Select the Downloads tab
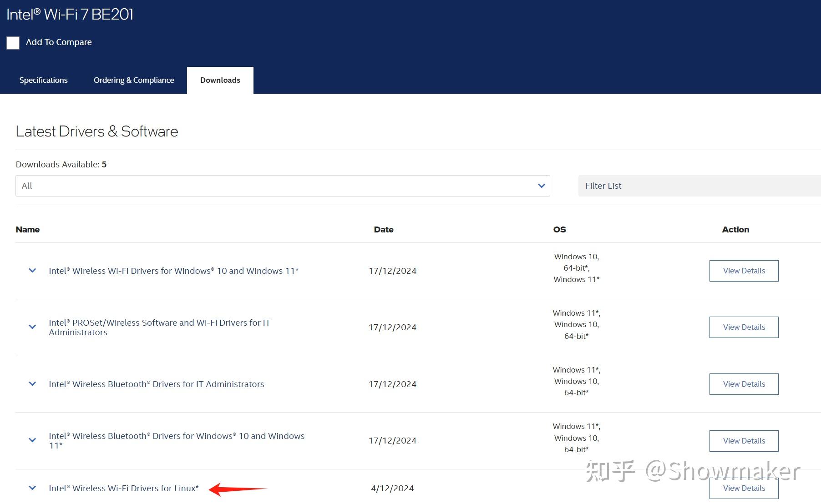This screenshot has height=504, width=821. click(220, 80)
